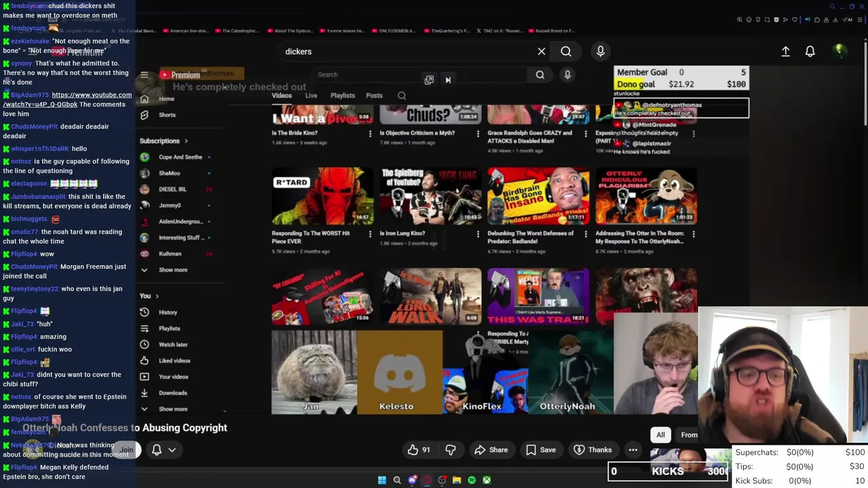The width and height of the screenshot is (868, 488).
Task: Open options menu for "Is Objective Criticism a Myth?"
Action: pyautogui.click(x=477, y=134)
